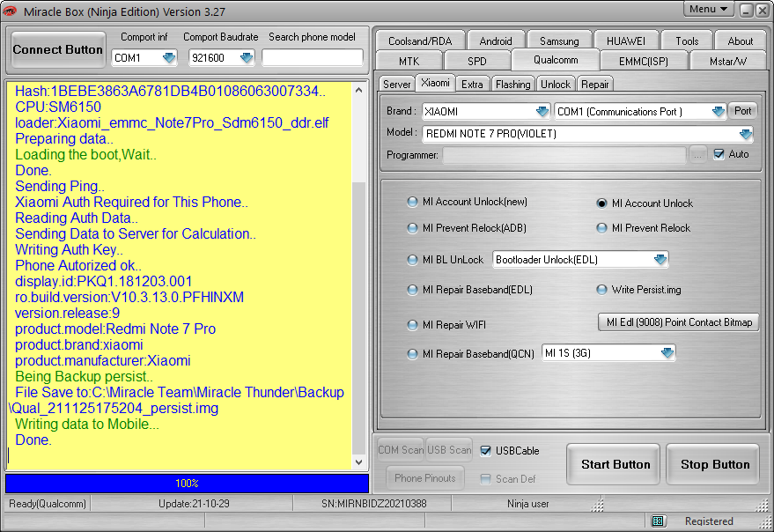Viewport: 774px width, 532px height.
Task: Open the Repair sub-tab
Action: (595, 84)
